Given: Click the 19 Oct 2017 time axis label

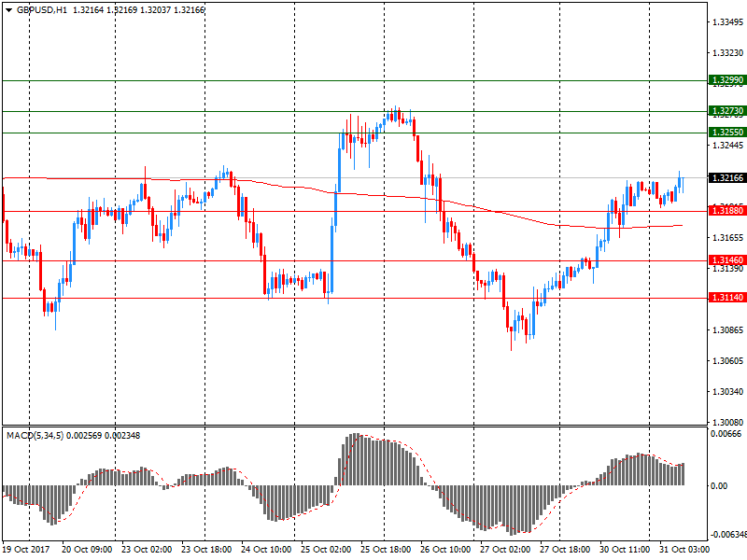Looking at the screenshot, I should coord(26,549).
